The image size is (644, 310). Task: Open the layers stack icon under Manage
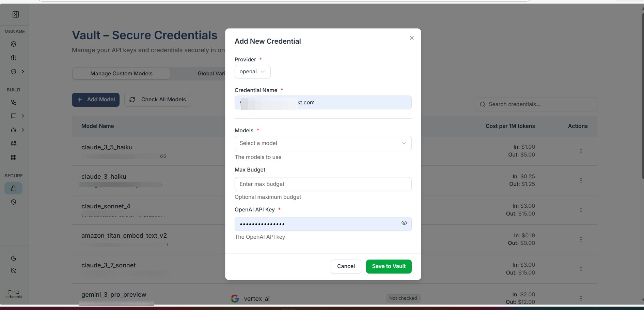point(14,44)
